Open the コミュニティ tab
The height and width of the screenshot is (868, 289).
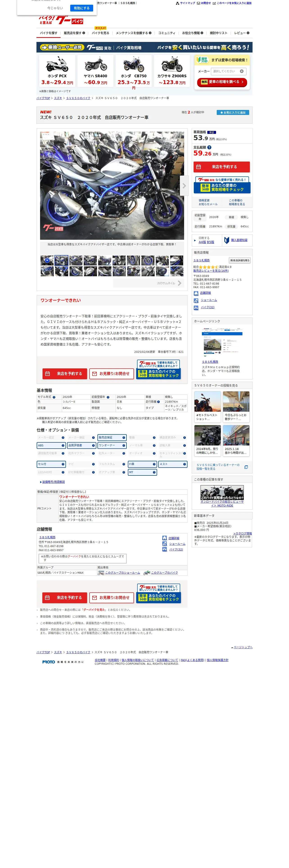pyautogui.click(x=167, y=33)
